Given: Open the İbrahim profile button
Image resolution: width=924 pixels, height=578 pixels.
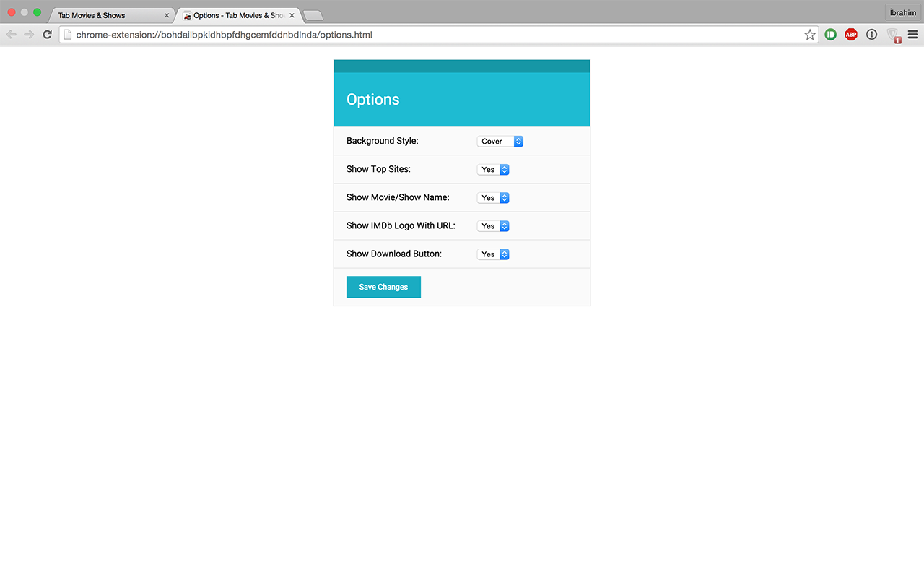Looking at the screenshot, I should 902,12.
